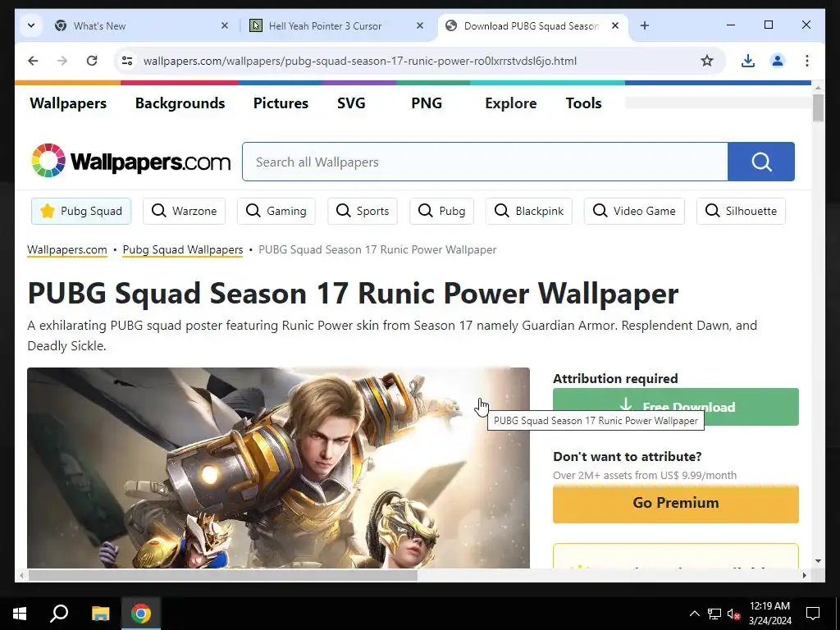Image resolution: width=840 pixels, height=630 pixels.
Task: Search the Pubg tag
Action: point(441,211)
